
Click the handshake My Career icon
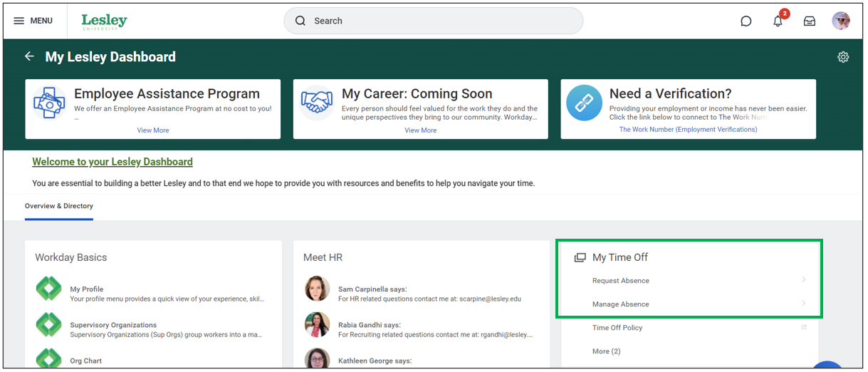(x=317, y=103)
